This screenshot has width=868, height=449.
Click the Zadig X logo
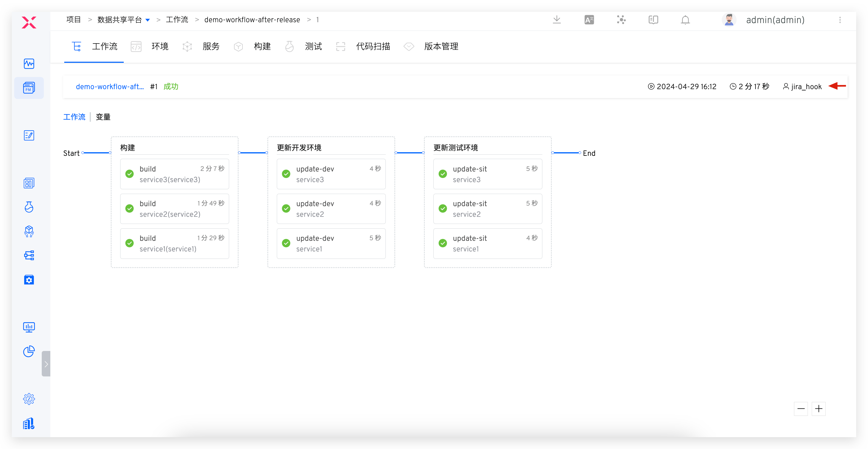[29, 23]
